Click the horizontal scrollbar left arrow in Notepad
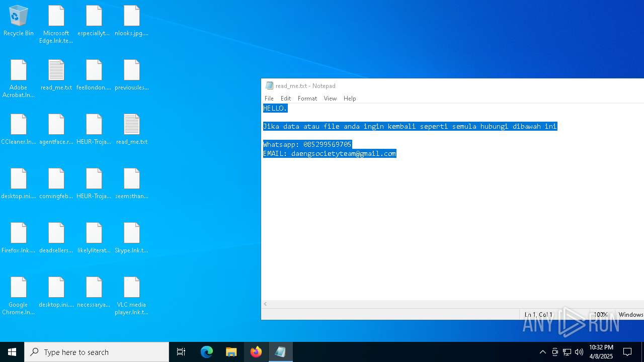Screen dimensions: 644x362 pyautogui.click(x=266, y=304)
